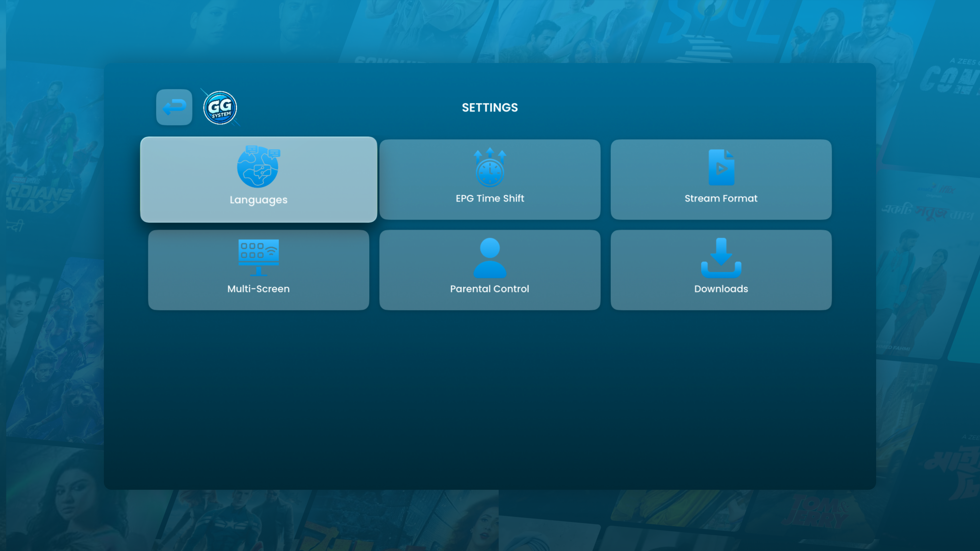980x551 pixels.
Task: Click the Multi-Screen monitor icon
Action: point(259,257)
